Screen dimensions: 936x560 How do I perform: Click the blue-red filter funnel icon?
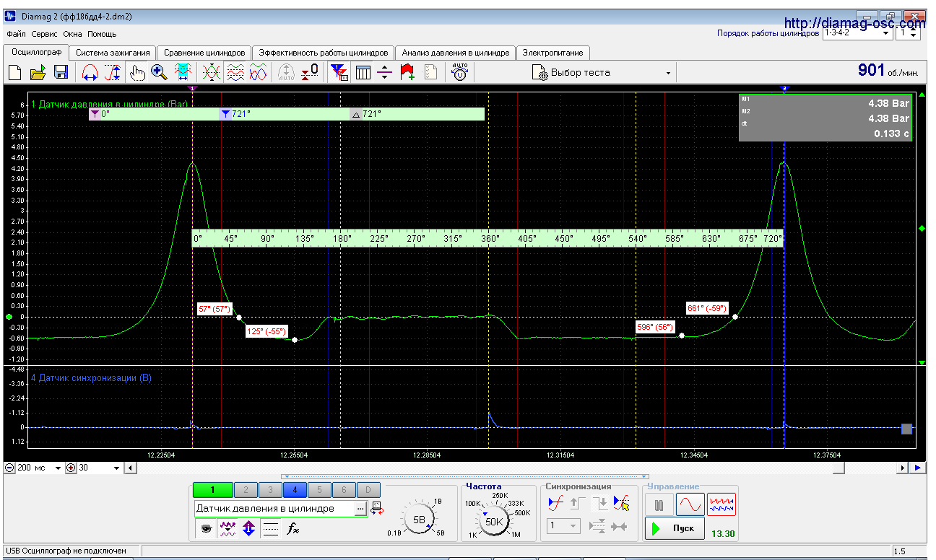[x=339, y=72]
